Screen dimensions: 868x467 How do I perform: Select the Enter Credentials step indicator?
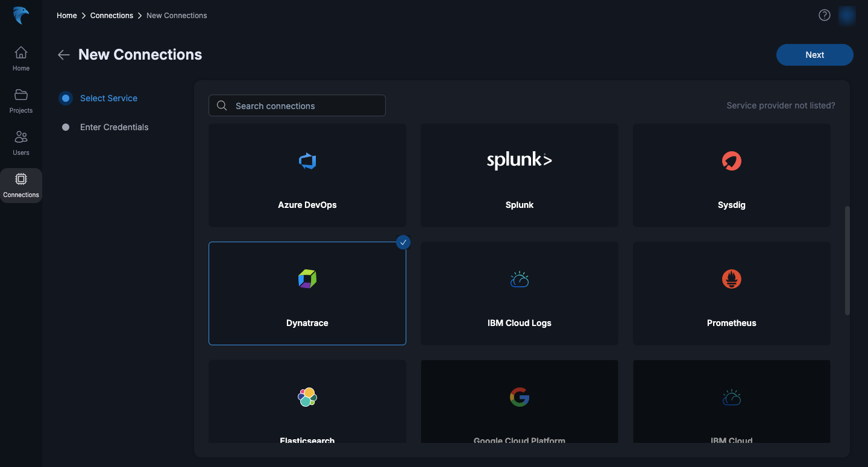tap(114, 127)
